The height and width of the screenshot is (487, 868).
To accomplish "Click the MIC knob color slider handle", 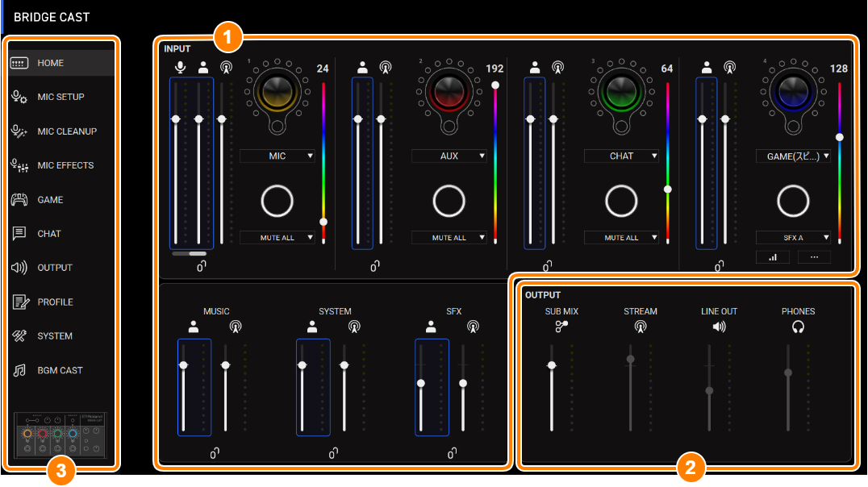I will pos(323,222).
